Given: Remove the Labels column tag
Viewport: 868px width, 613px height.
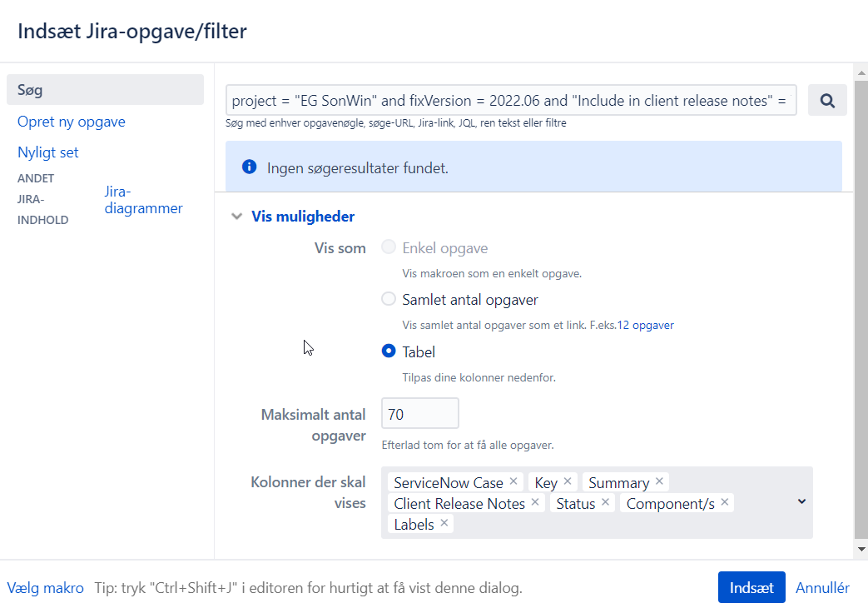Looking at the screenshot, I should (x=444, y=523).
